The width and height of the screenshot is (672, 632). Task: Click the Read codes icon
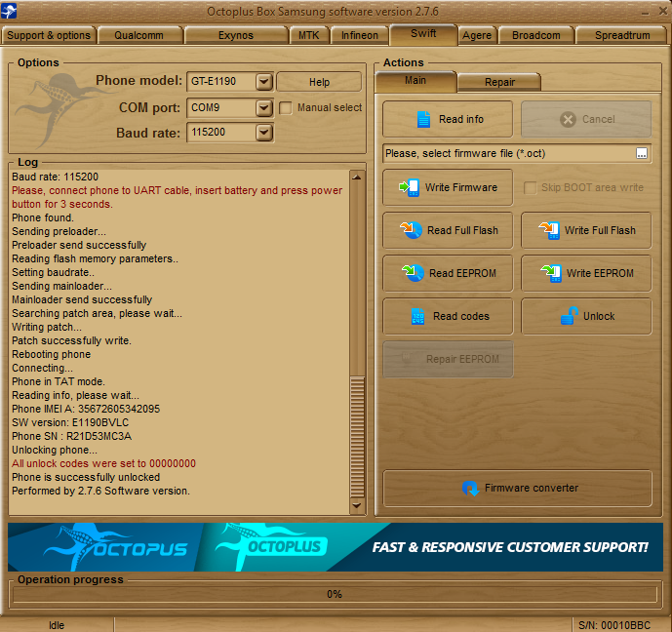pyautogui.click(x=417, y=316)
